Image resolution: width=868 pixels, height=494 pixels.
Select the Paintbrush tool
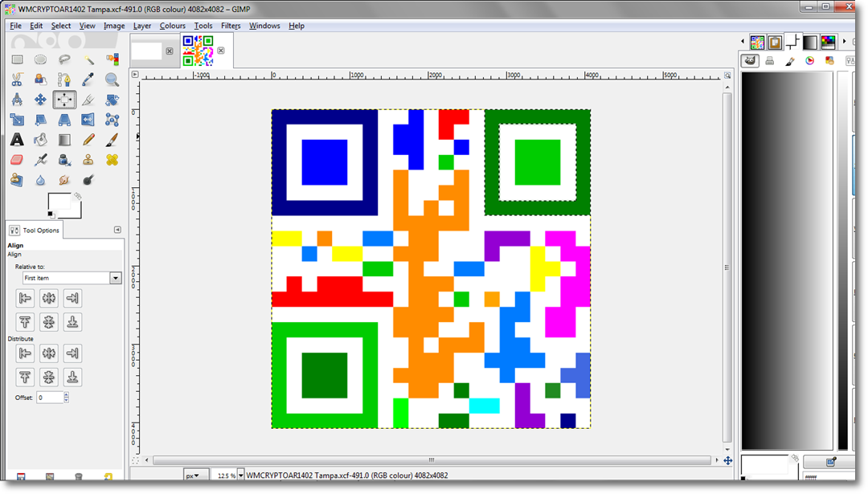[x=112, y=140]
